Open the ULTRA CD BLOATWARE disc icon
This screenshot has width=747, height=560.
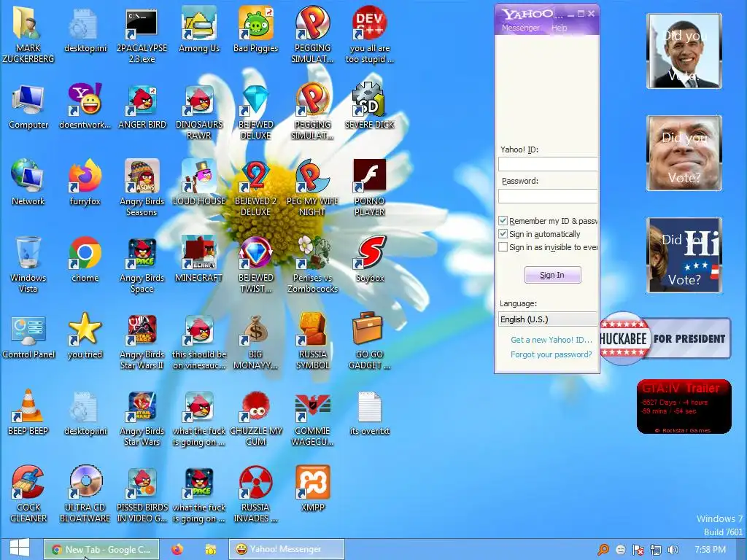coord(85,482)
